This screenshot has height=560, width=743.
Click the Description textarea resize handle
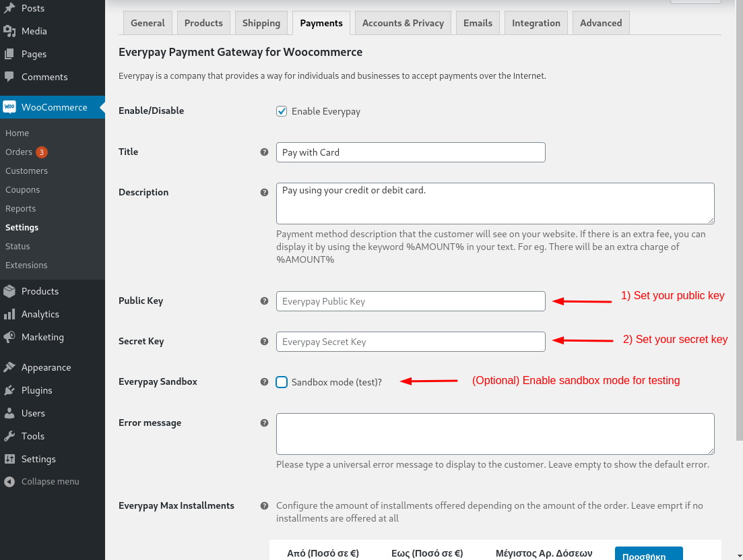[x=711, y=220]
